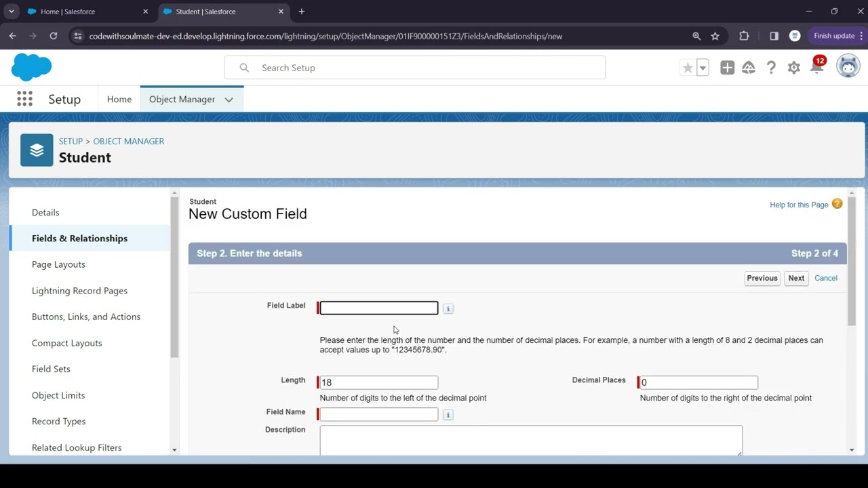
Task: Go back in browser history
Action: [13, 36]
